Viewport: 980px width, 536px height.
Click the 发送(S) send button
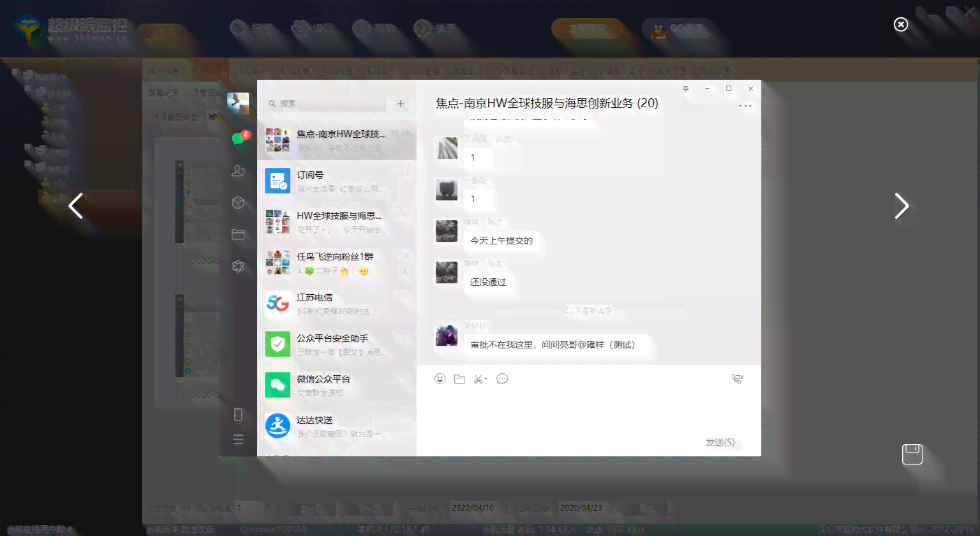coord(720,442)
